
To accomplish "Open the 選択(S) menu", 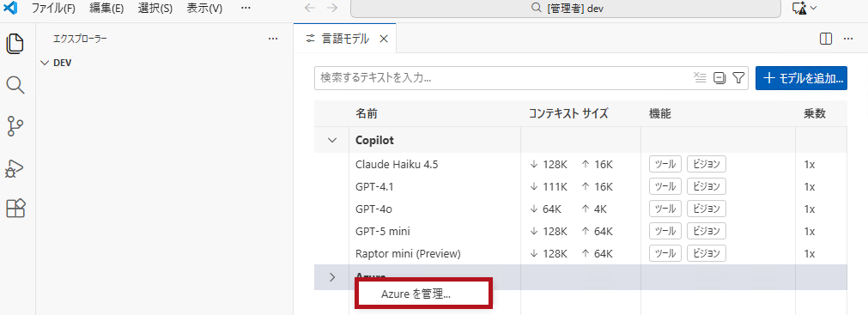I will click(155, 9).
